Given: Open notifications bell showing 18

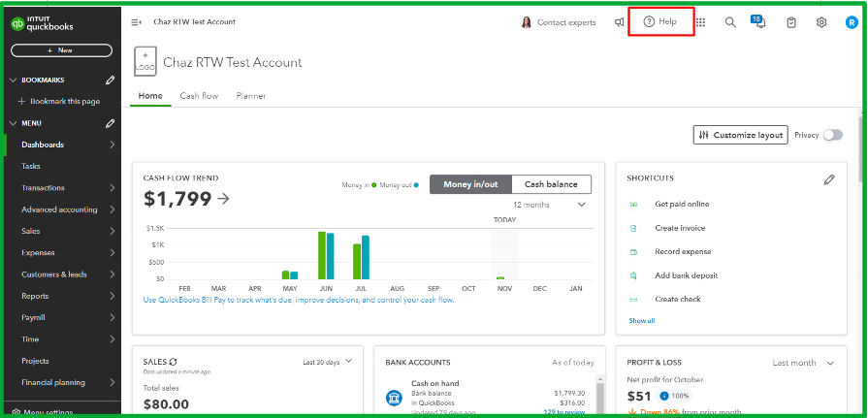Looking at the screenshot, I should 759,21.
